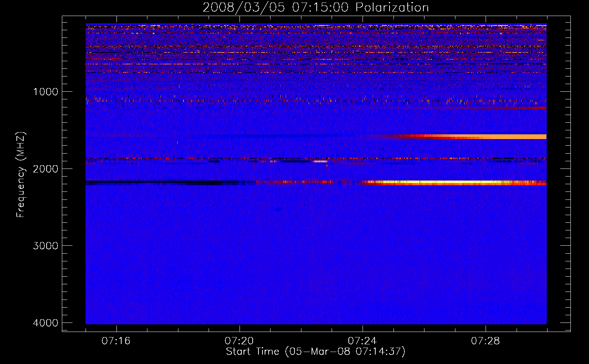Click the 07:16 time tick label
The image size is (589, 364).
click(116, 341)
